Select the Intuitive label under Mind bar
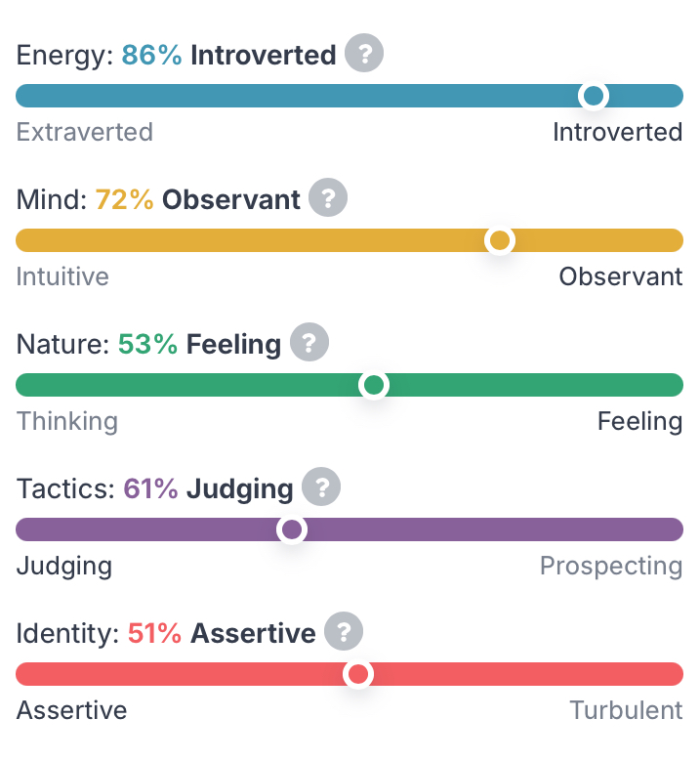 [62, 276]
